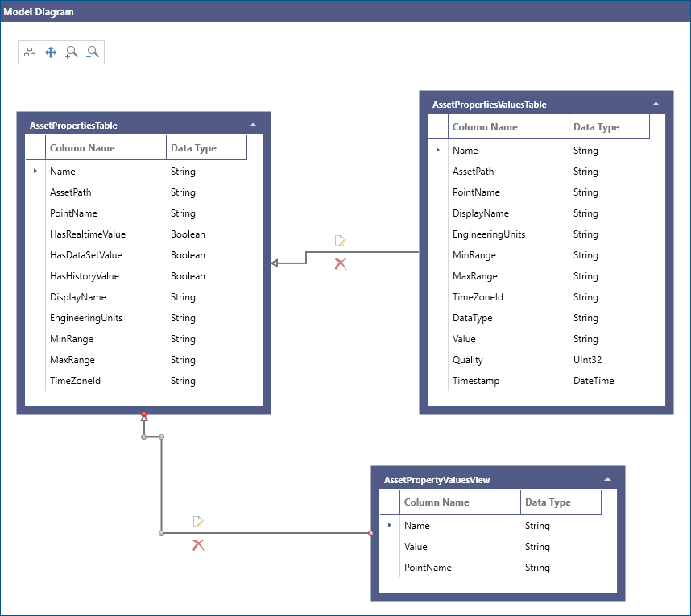This screenshot has width=691, height=616.
Task: Delete the AssetPropertyValuesView relationship
Action: [198, 544]
